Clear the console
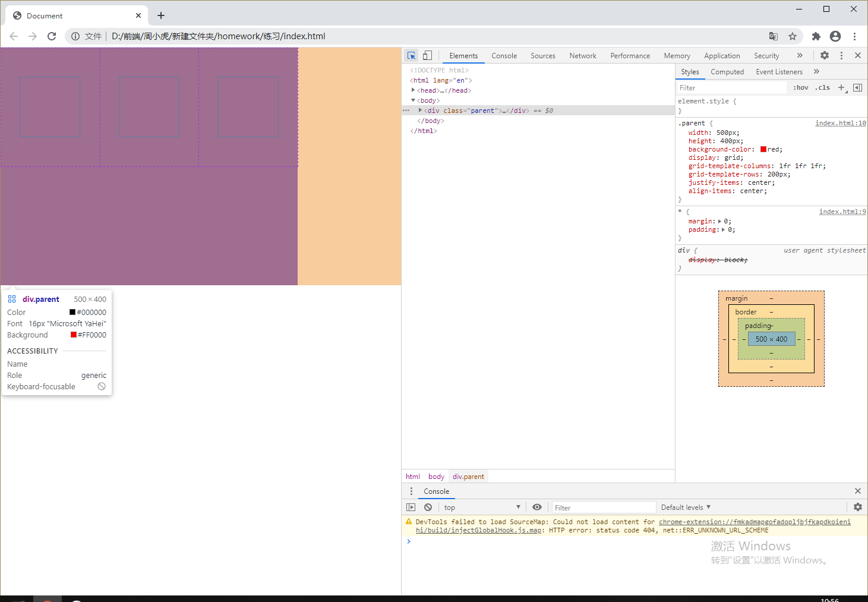 (428, 508)
